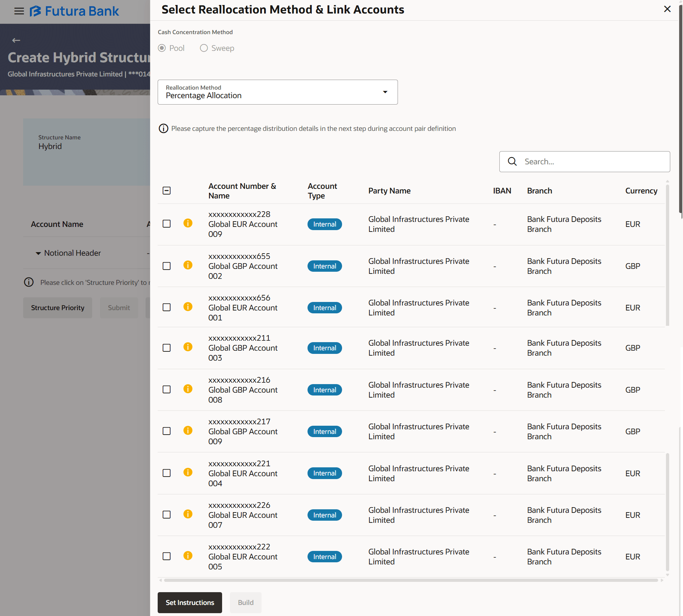
Task: Check the Global EUR Account 001 checkbox
Action: click(167, 307)
